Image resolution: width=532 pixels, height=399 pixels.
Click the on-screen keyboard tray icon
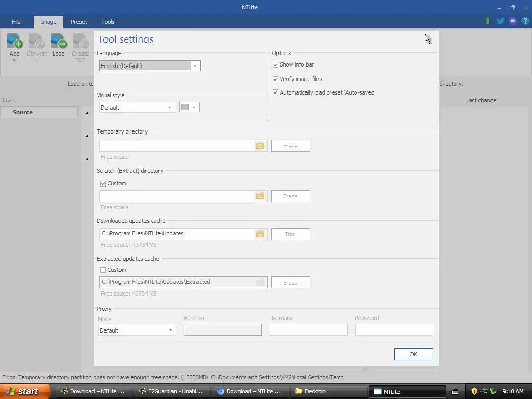(x=455, y=392)
